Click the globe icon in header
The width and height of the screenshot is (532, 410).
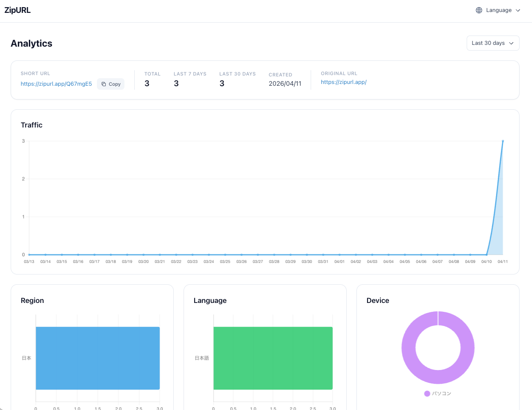click(479, 10)
